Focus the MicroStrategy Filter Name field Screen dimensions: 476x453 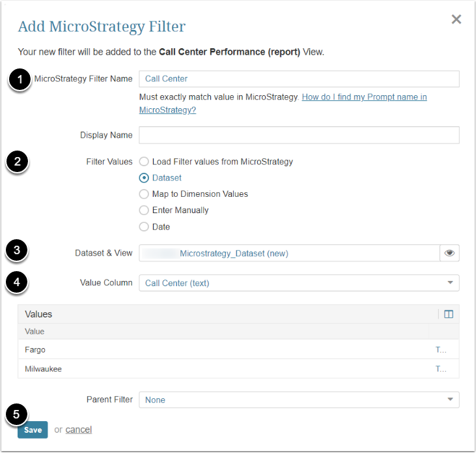pyautogui.click(x=299, y=79)
